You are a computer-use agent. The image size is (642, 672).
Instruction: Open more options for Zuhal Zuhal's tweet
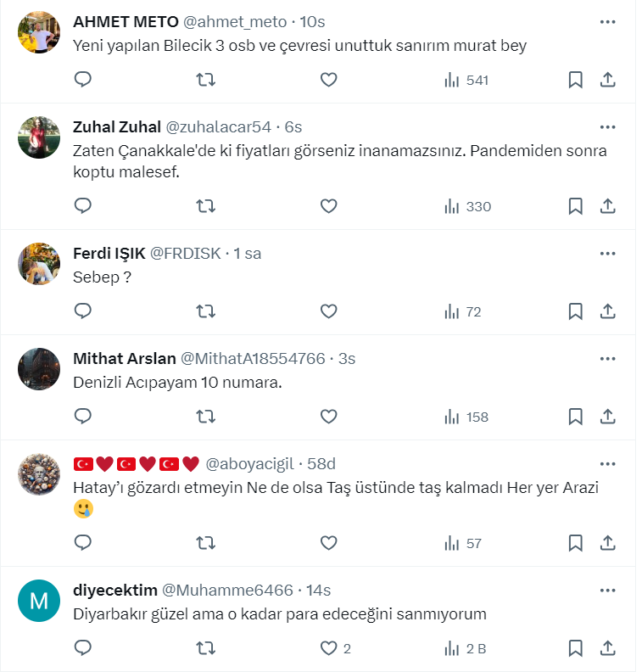click(607, 127)
